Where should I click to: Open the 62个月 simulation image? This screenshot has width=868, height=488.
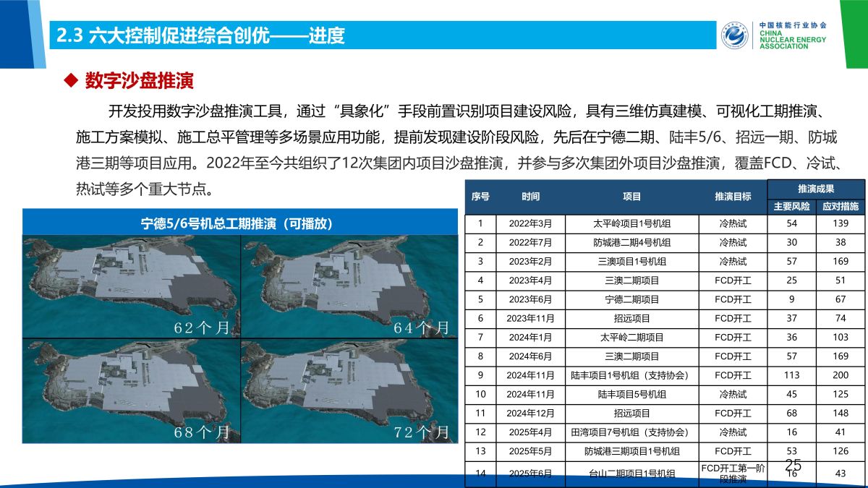(131, 287)
